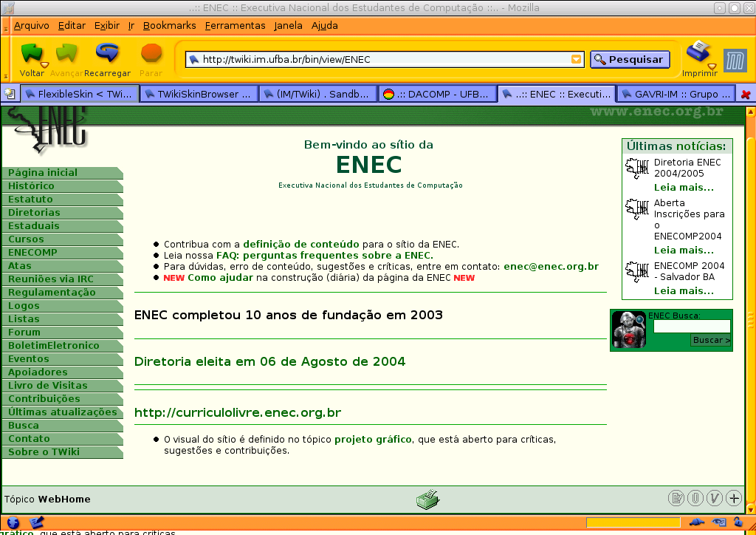Click the plus circle icon in footer
Image resolution: width=756 pixels, height=535 pixels.
733,498
